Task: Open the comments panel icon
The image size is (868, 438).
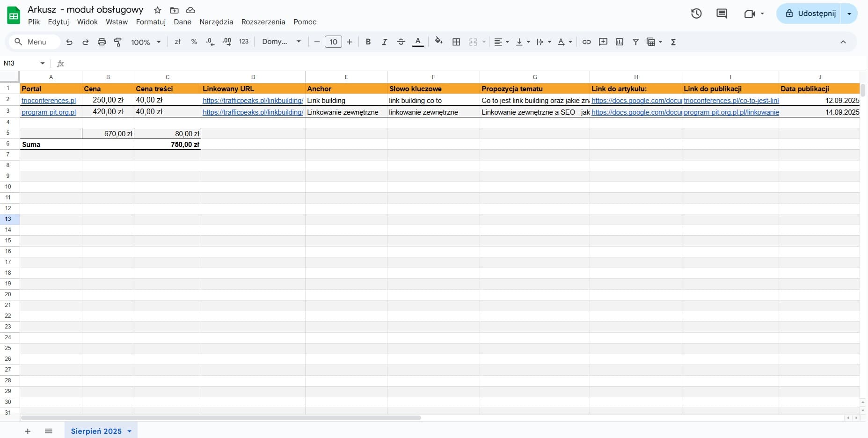Action: click(x=722, y=14)
